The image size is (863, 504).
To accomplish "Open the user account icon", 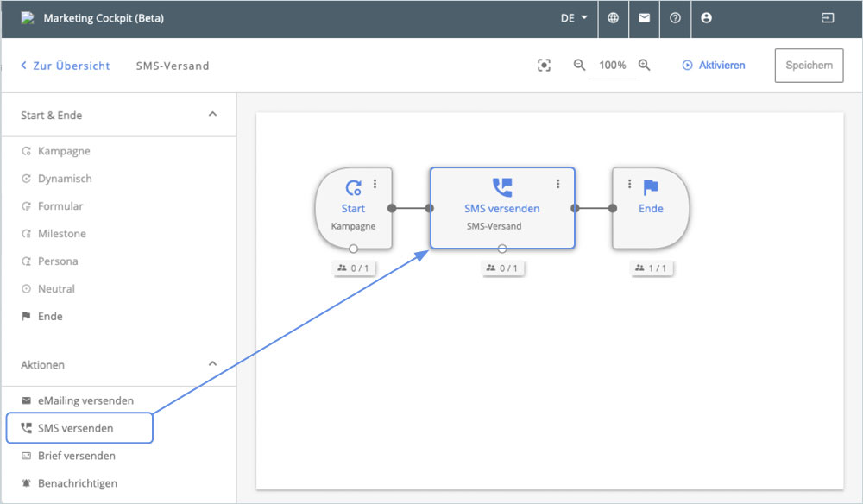I will (706, 18).
